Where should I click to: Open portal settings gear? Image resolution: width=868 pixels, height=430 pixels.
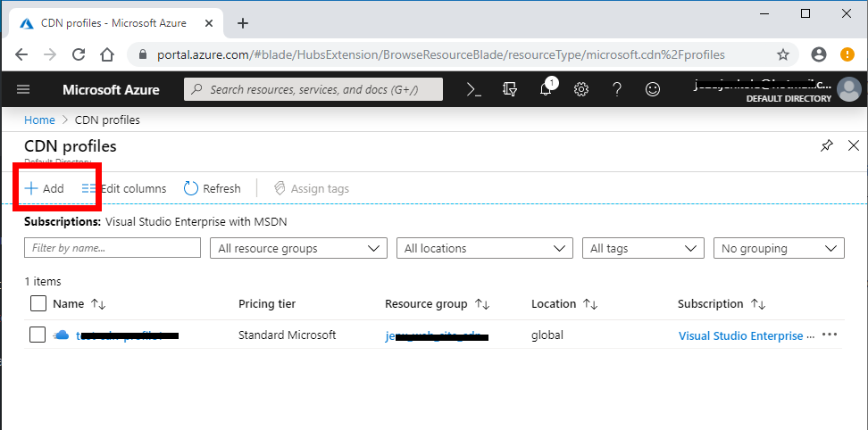click(580, 89)
